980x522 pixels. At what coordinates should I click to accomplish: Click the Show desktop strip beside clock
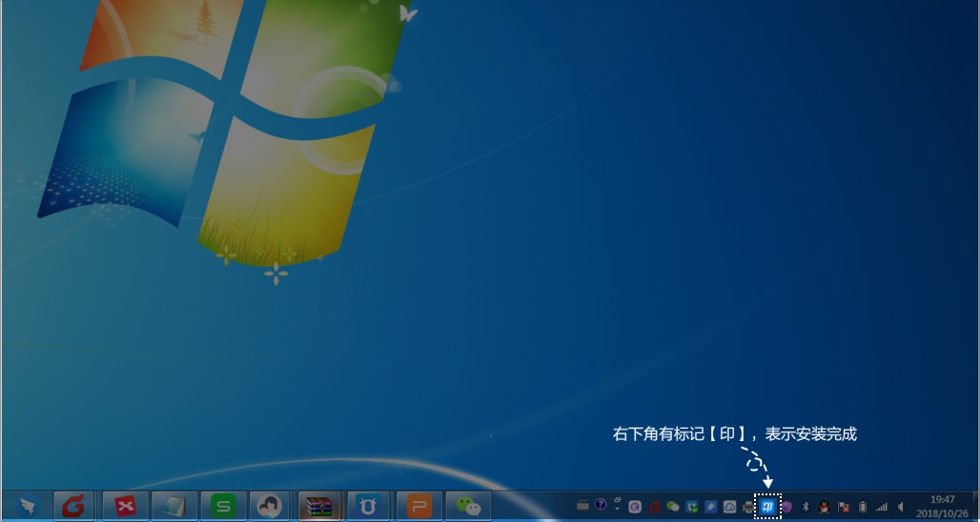[x=975, y=506]
